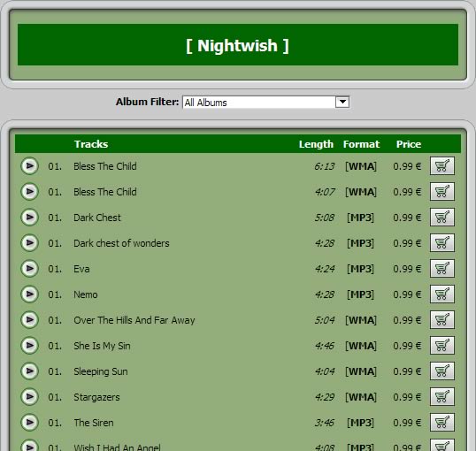The height and width of the screenshot is (451, 476).
Task: Play Over The Hills And Far Away
Action: point(29,319)
